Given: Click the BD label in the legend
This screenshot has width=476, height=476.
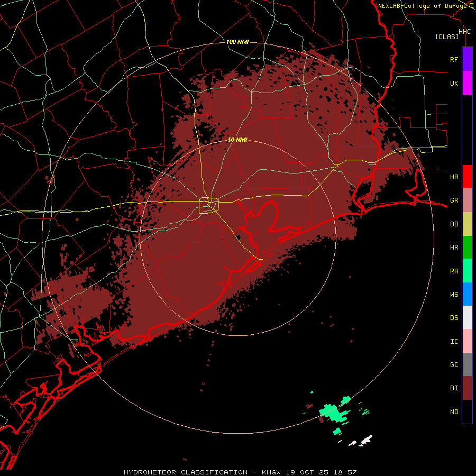Looking at the screenshot, I should 454,224.
